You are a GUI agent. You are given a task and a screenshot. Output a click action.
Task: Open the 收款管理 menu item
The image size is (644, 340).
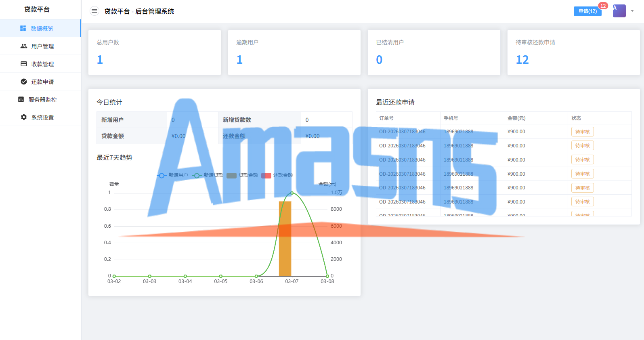pyautogui.click(x=40, y=64)
